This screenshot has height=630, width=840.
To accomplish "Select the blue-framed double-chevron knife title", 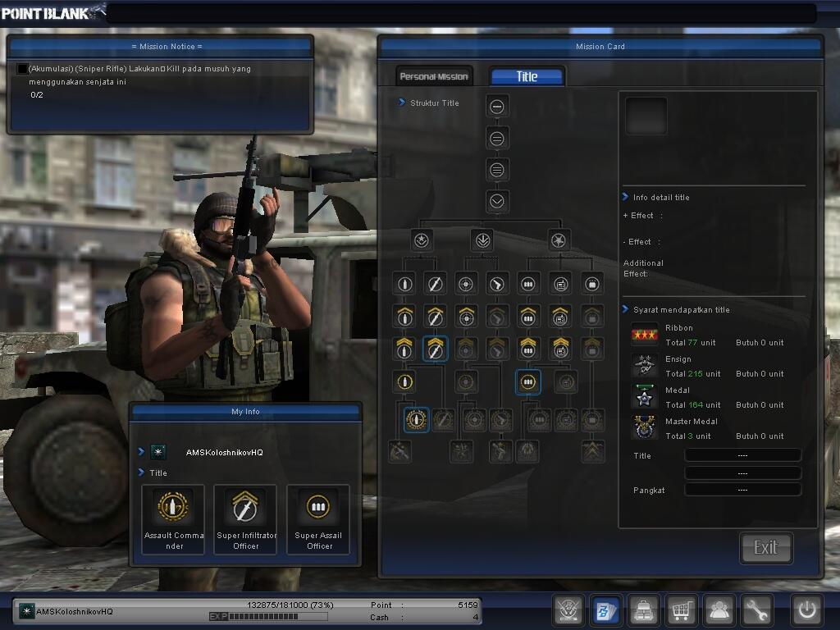I will pos(435,349).
